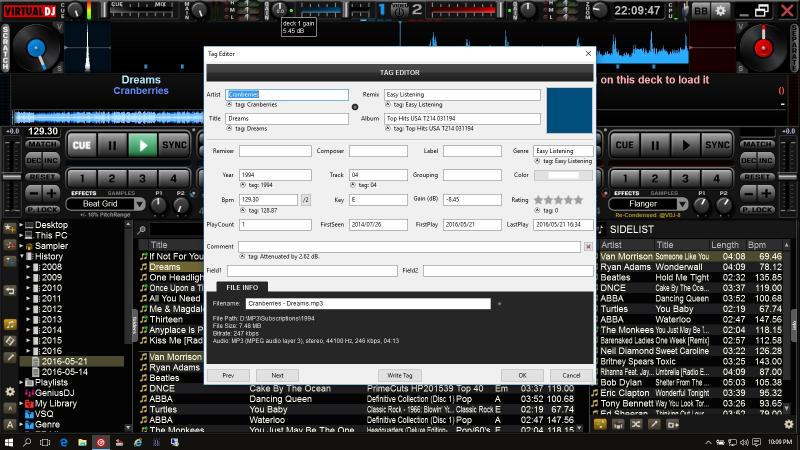
Task: Select the Artist tag radio button 'Cranberries'
Action: [229, 105]
